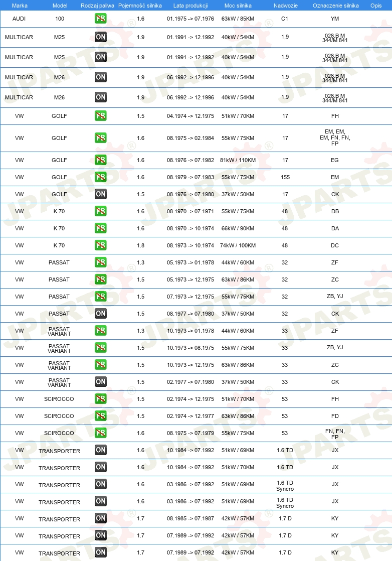Select the model cell '100'
392x561 pixels.
(60, 19)
